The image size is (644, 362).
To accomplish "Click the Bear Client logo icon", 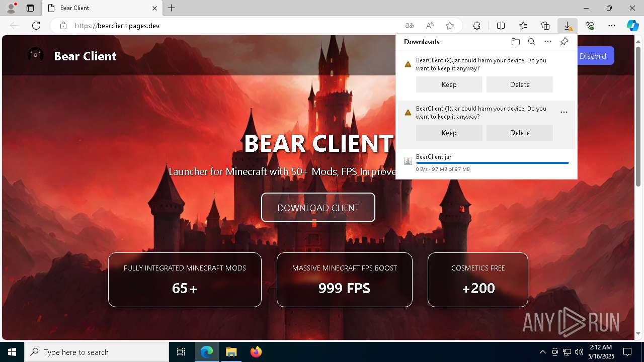I will [x=35, y=55].
